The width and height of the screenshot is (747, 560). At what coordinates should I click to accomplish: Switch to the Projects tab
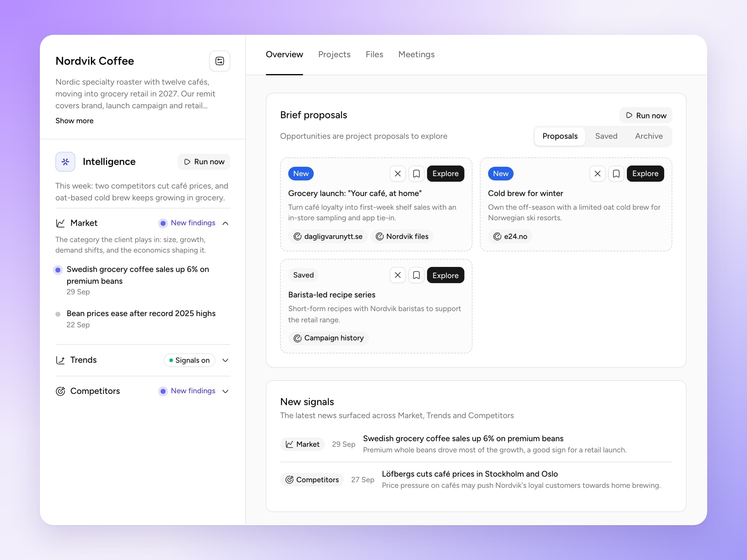coord(334,54)
